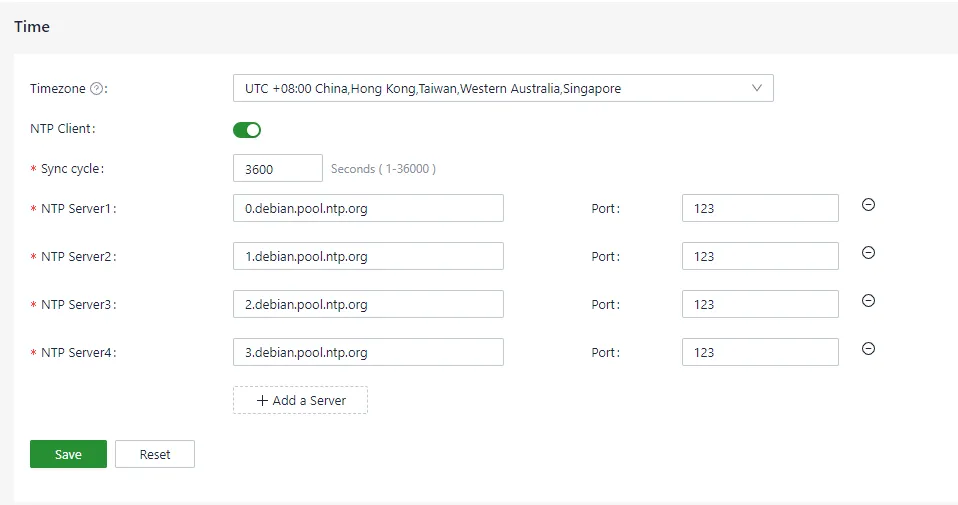The image size is (958, 505).
Task: Click the Port field for NTP Server2
Action: tap(760, 256)
